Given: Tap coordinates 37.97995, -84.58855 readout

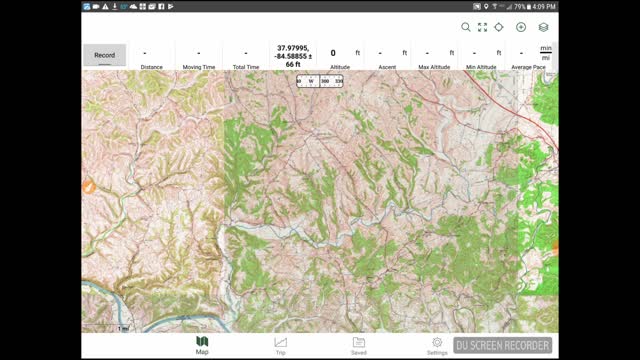Looking at the screenshot, I should coord(293,56).
